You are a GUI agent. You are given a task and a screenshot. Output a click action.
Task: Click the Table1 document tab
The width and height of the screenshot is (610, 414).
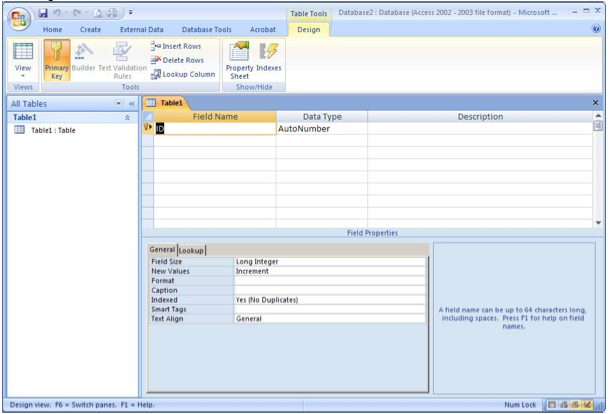167,103
